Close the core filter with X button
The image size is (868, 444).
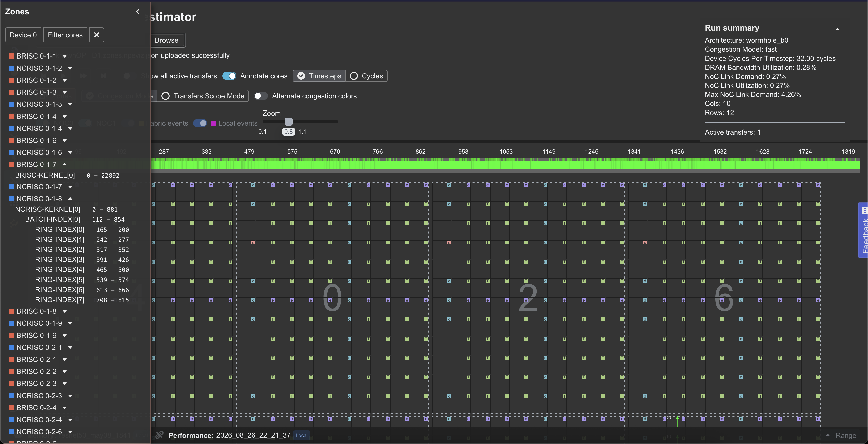pos(96,35)
